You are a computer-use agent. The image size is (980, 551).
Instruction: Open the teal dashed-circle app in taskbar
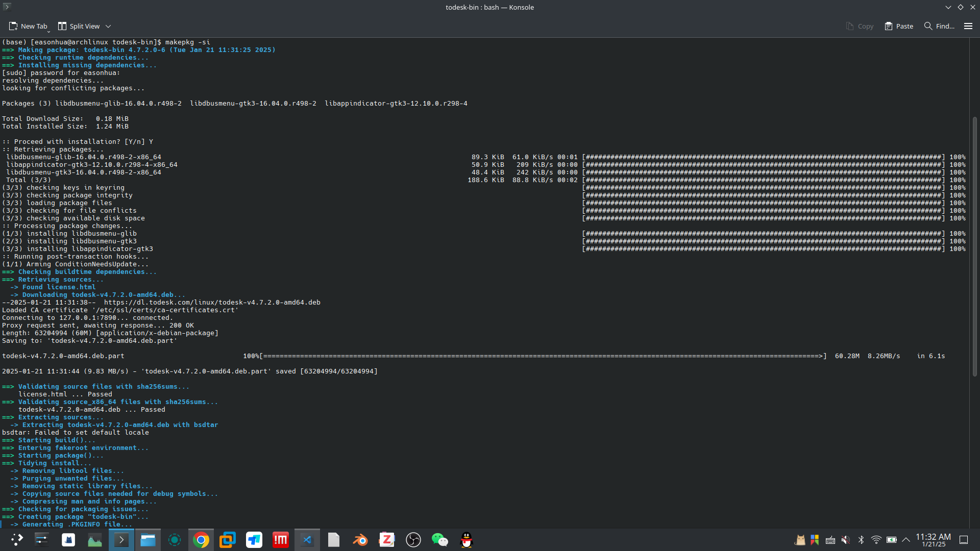point(175,540)
